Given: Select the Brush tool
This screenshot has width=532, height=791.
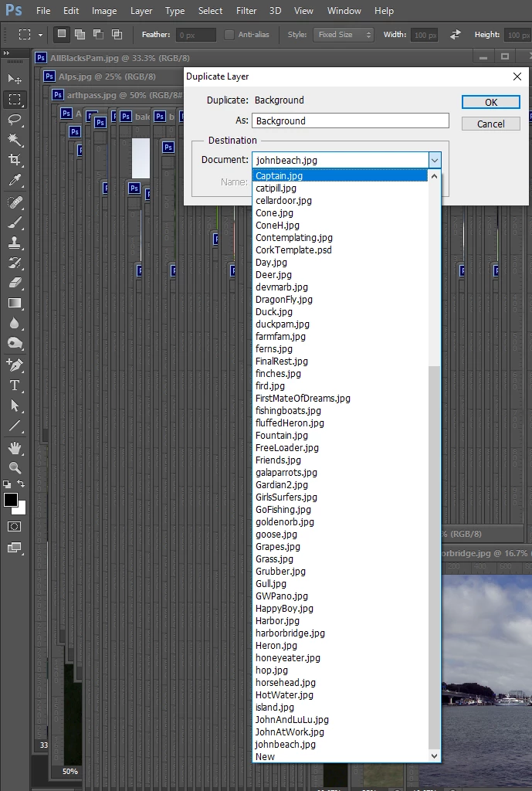Looking at the screenshot, I should pyautogui.click(x=15, y=222).
